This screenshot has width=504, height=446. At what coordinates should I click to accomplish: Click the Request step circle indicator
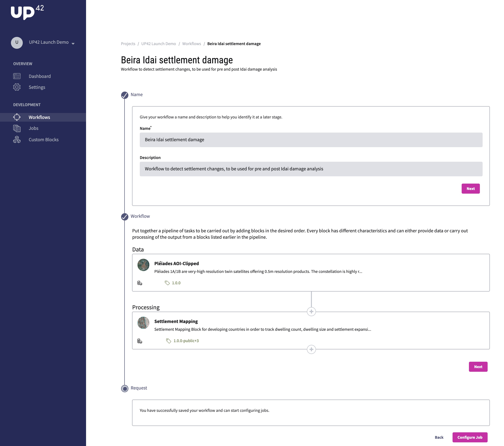coord(125,389)
